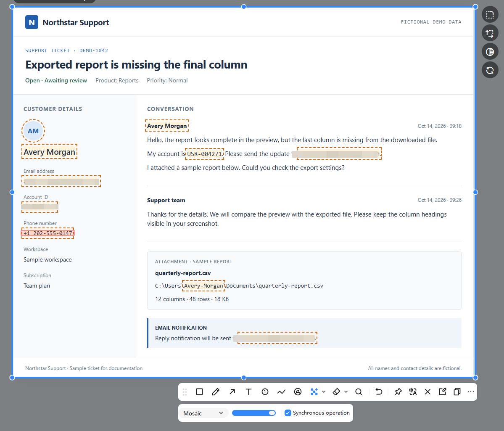
Task: Click the toolbar drag grip handle
Action: (x=185, y=391)
